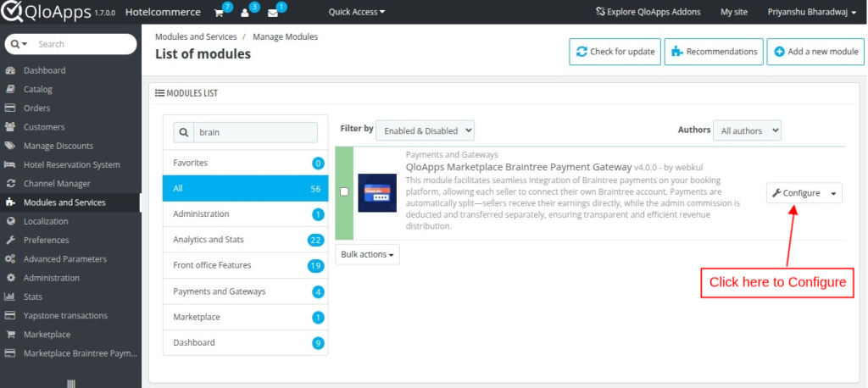868x388 pixels.
Task: Click the module search field containing brain
Action: [x=255, y=133]
